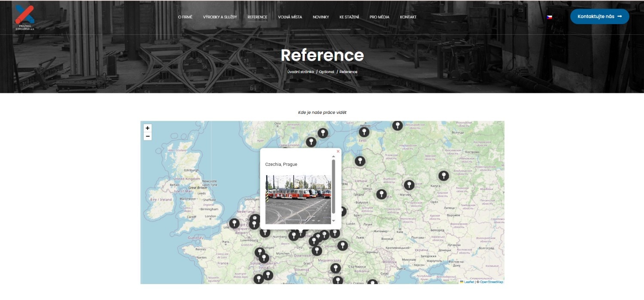Viewport: 644px width, 300px height.
Task: Close the Czechia, Prague popup
Action: point(338,151)
